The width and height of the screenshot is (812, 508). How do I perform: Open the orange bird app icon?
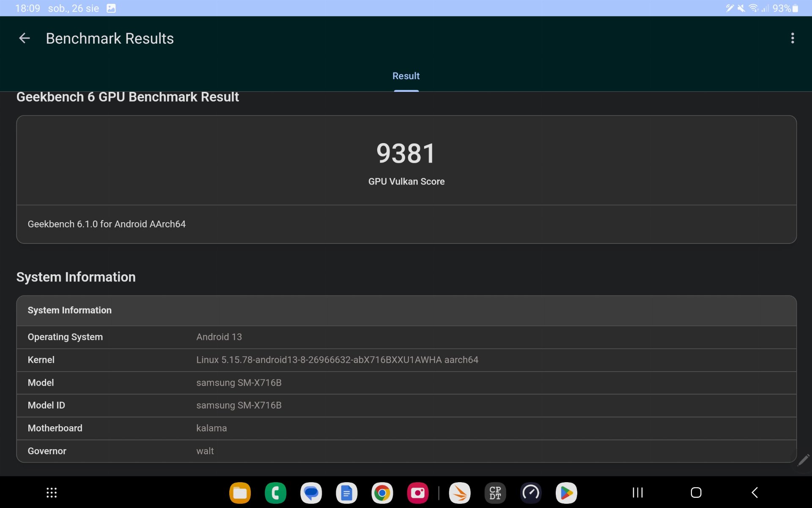(460, 493)
